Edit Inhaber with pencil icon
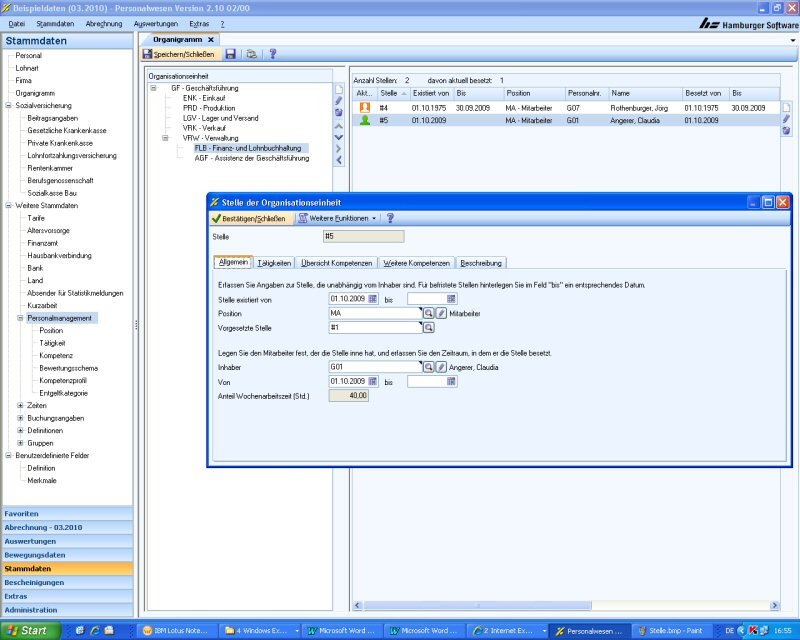The image size is (800, 640). (x=441, y=366)
